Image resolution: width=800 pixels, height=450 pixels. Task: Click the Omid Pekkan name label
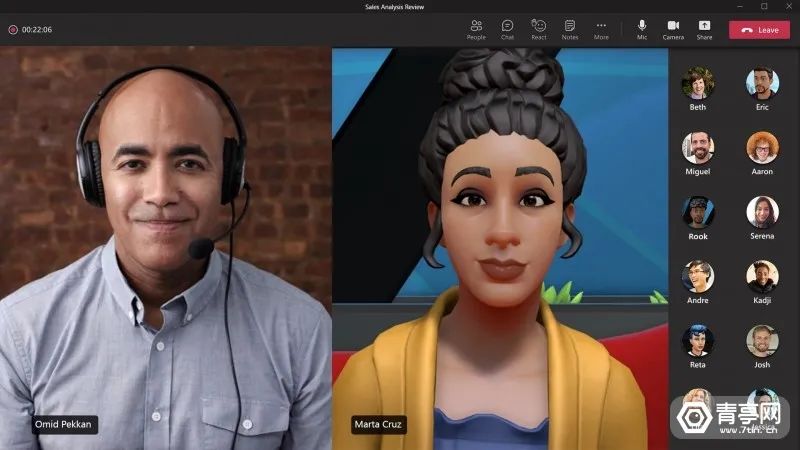(65, 424)
